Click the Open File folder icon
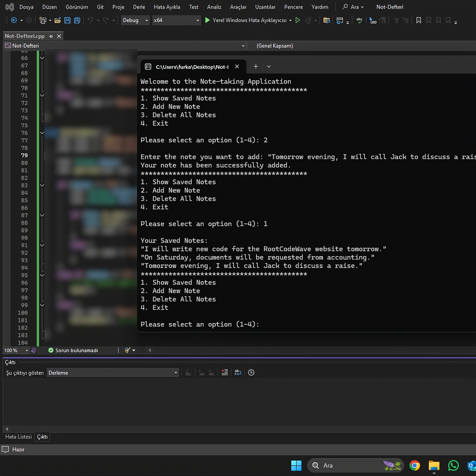The width and height of the screenshot is (476, 476). (x=58, y=20)
